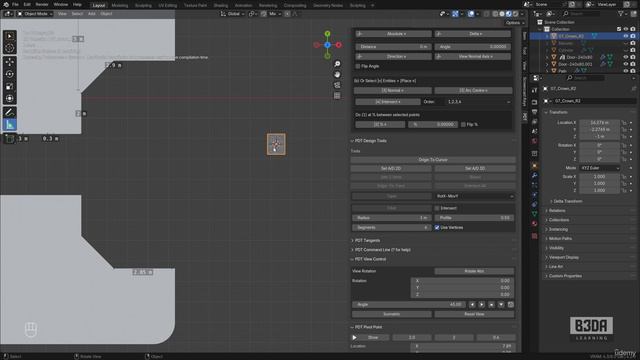Open the Global orientation dropdown

click(232, 14)
